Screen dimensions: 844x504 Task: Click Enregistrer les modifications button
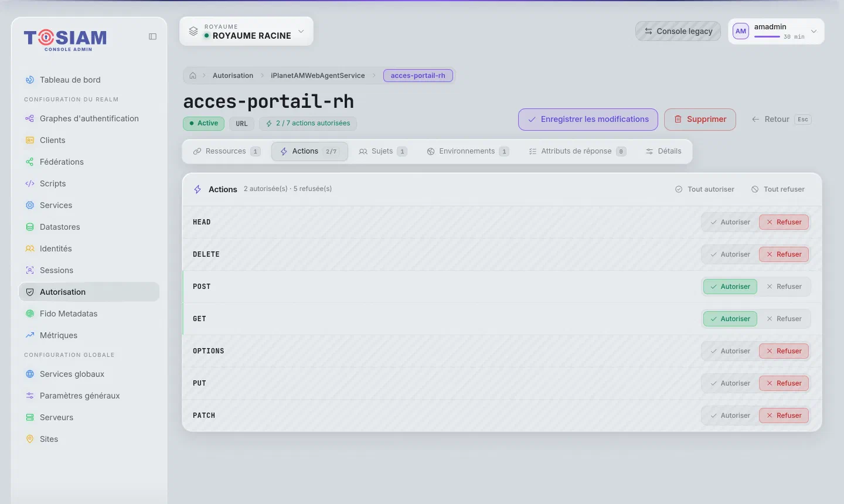click(588, 119)
